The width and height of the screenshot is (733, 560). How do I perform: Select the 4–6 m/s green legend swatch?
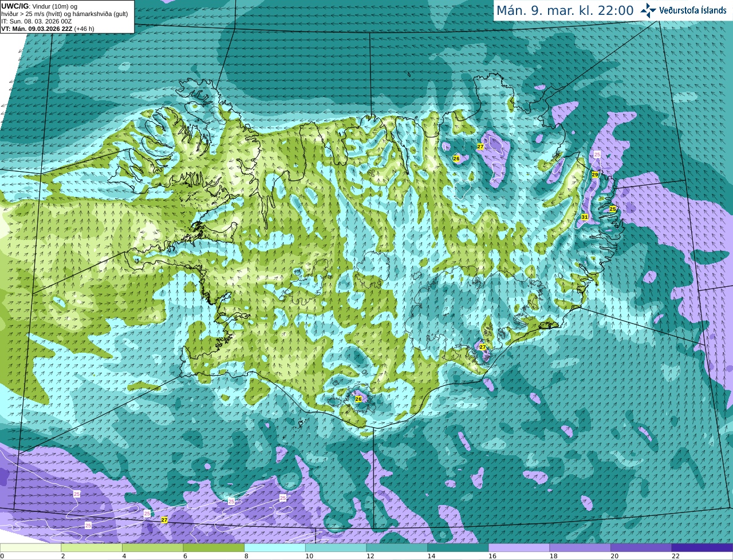coord(152,547)
